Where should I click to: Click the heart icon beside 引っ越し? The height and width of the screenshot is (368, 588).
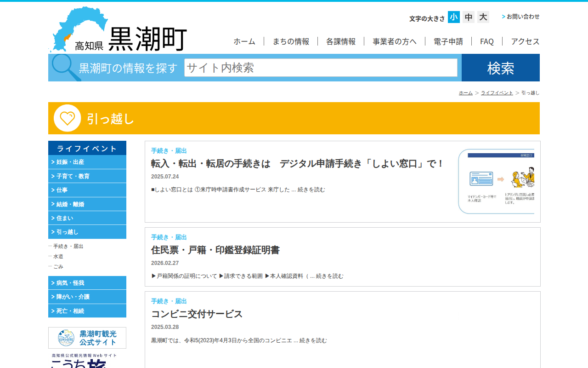coord(68,118)
